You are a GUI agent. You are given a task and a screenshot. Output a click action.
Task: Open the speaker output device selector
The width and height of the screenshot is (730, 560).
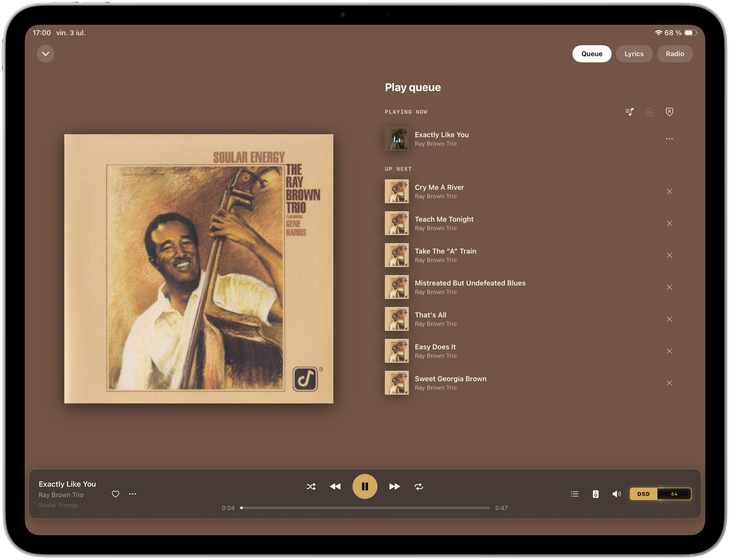(596, 494)
